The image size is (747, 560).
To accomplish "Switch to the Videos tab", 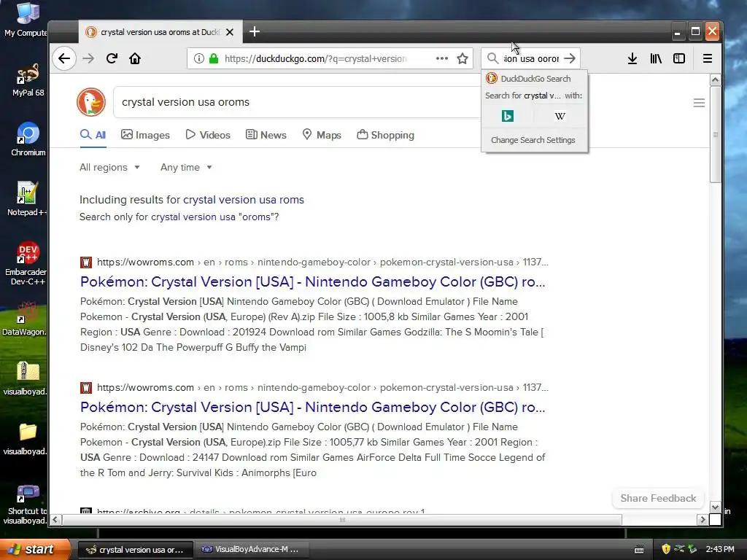I will point(208,135).
